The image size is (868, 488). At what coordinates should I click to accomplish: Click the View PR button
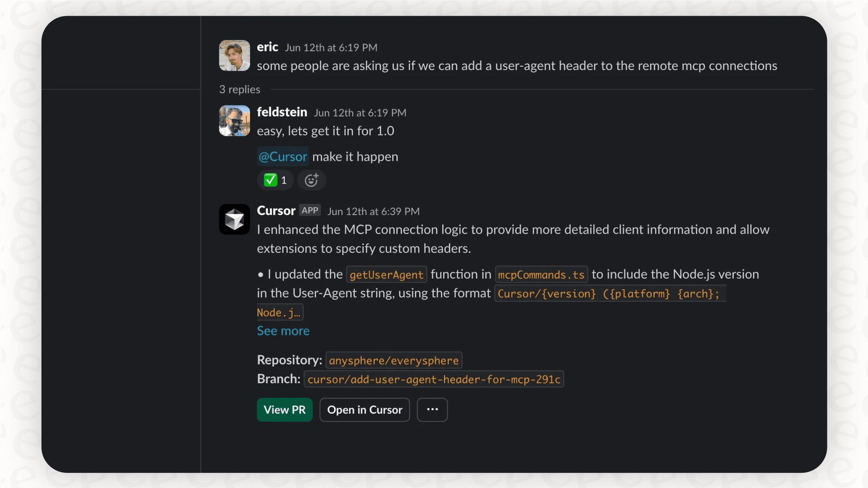284,410
